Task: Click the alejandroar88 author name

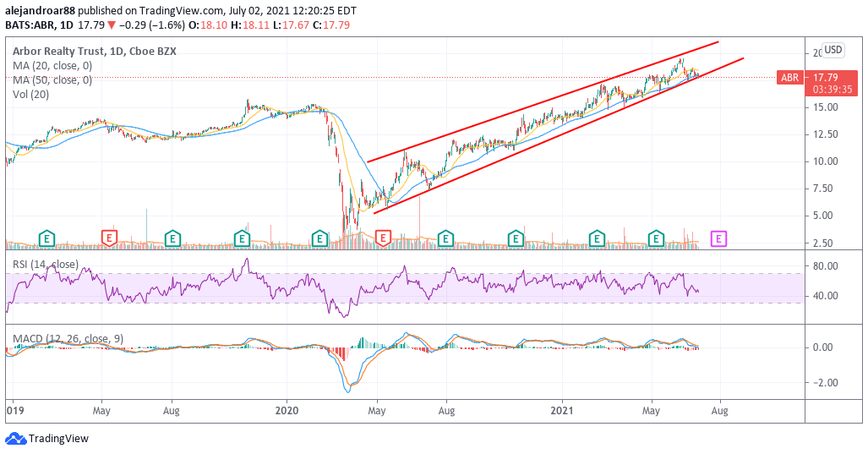Action: point(41,10)
